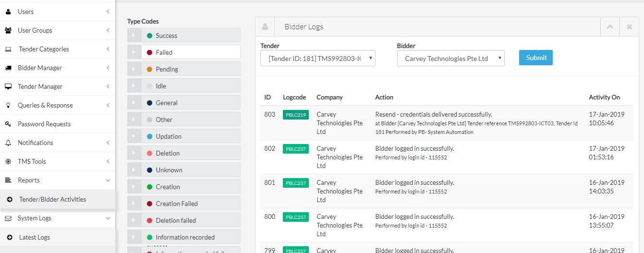Open the Notifications menu
644x253 pixels.
click(58, 143)
